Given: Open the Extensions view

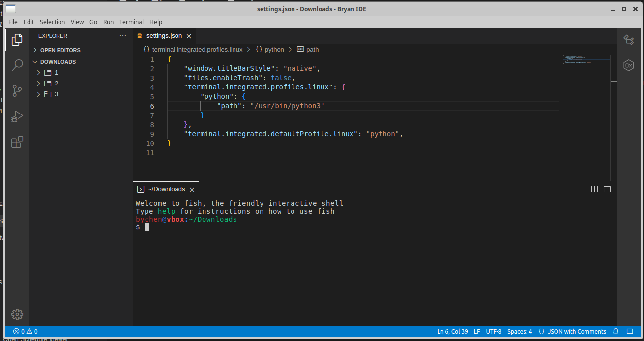Looking at the screenshot, I should point(17,142).
